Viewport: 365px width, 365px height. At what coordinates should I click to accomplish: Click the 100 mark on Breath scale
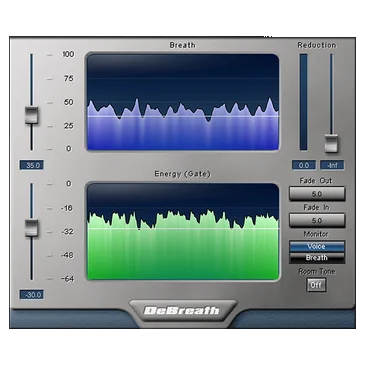coord(68,54)
